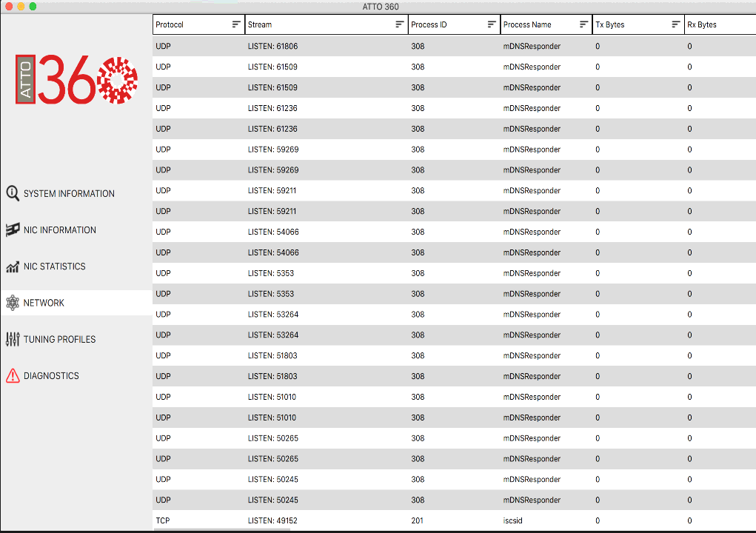The height and width of the screenshot is (533, 756).
Task: Select the row LISTEN: 61806
Action: coord(454,46)
